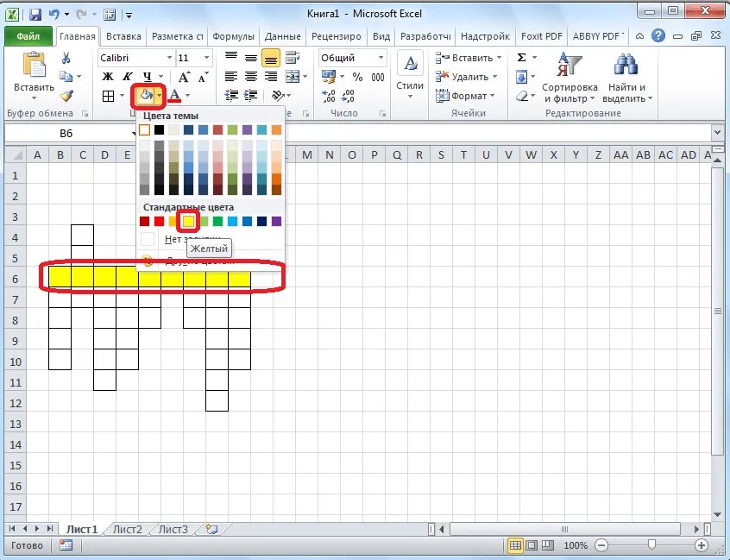Image resolution: width=730 pixels, height=560 pixels.
Task: Click the Clear eraser icon
Action: (x=522, y=96)
